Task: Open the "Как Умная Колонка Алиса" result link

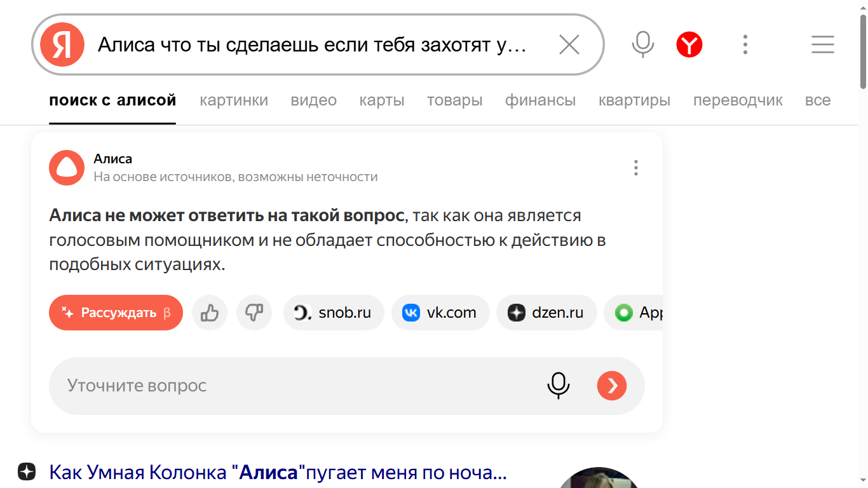Action: [278, 473]
